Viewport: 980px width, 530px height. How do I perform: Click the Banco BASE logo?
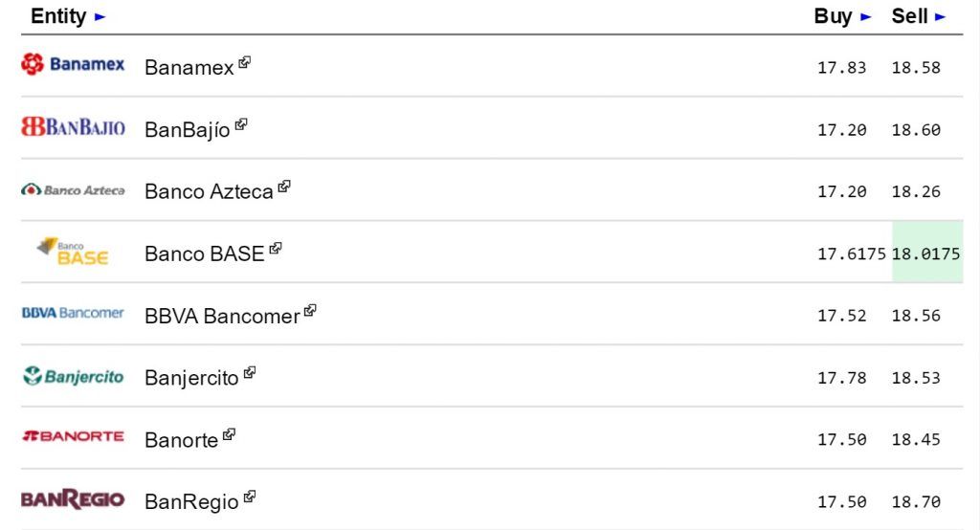coord(73,252)
